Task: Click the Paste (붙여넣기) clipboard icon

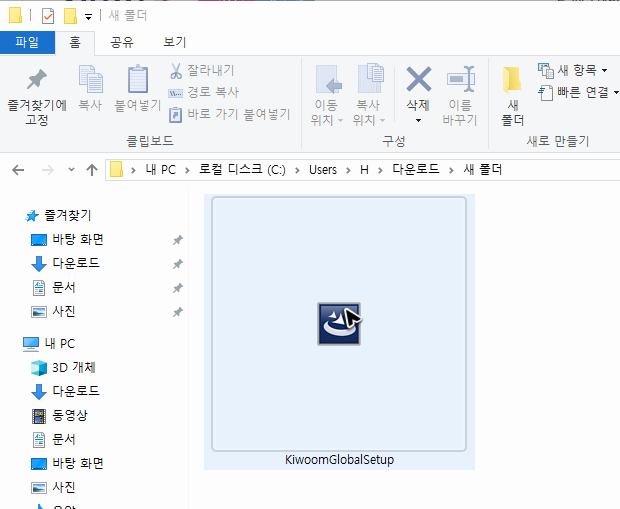Action: pyautogui.click(x=138, y=78)
